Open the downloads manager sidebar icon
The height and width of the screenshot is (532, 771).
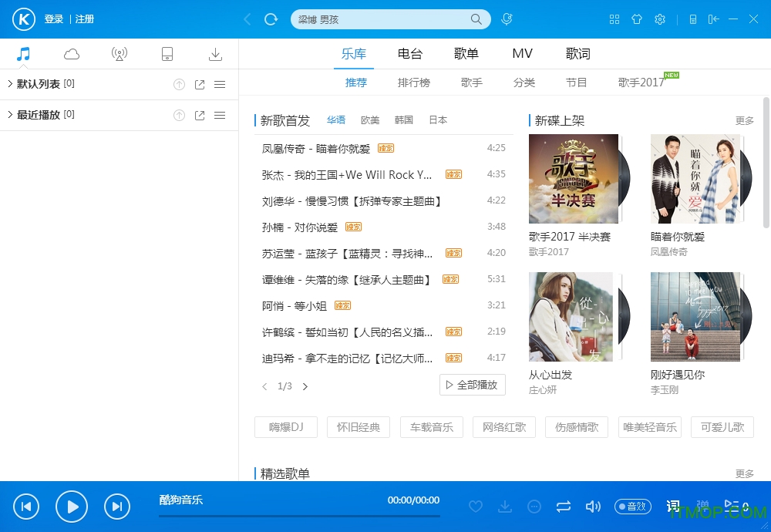pyautogui.click(x=215, y=54)
